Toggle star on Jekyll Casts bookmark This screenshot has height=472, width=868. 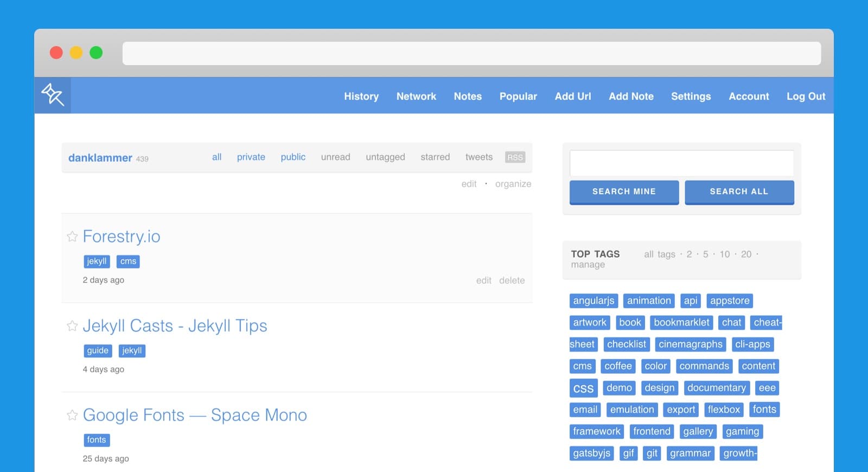72,326
